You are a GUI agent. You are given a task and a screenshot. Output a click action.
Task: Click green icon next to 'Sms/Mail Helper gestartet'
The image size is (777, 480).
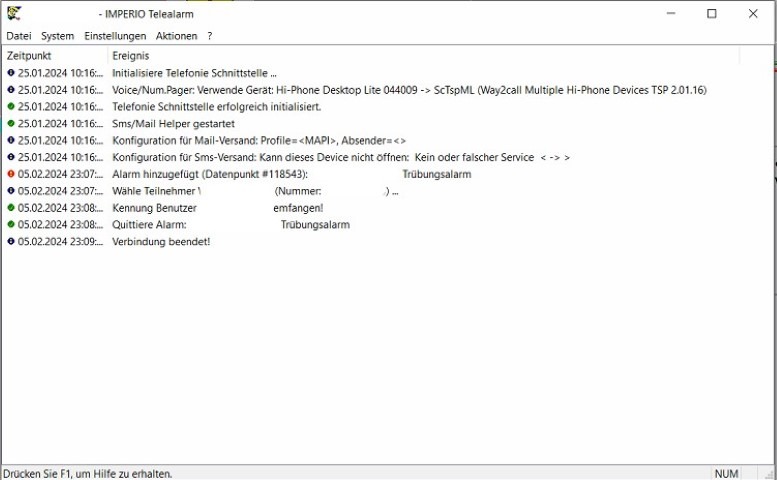pos(11,124)
